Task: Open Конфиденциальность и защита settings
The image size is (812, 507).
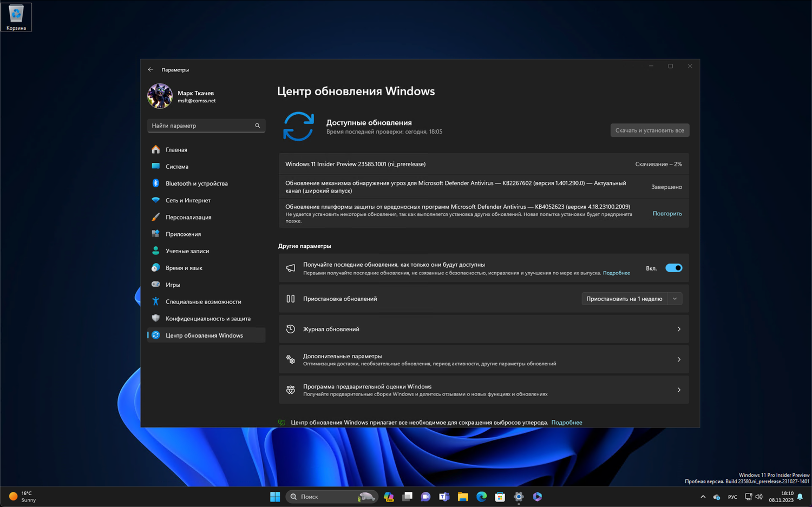Action: coord(208,318)
